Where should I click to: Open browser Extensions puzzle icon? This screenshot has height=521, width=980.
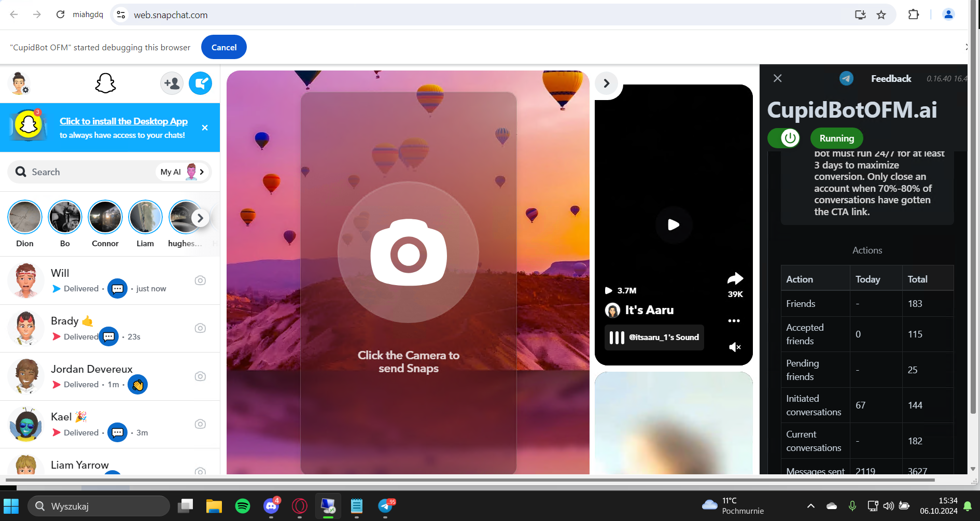(x=914, y=15)
